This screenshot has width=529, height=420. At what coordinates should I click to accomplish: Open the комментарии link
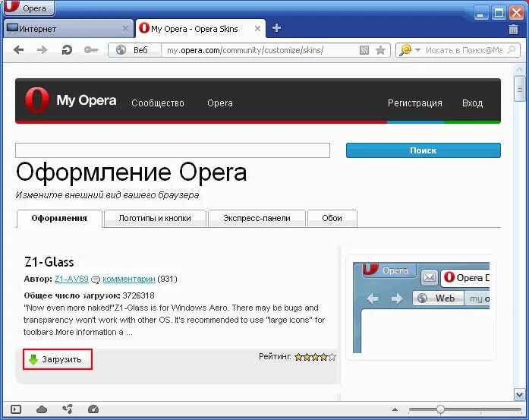click(129, 279)
